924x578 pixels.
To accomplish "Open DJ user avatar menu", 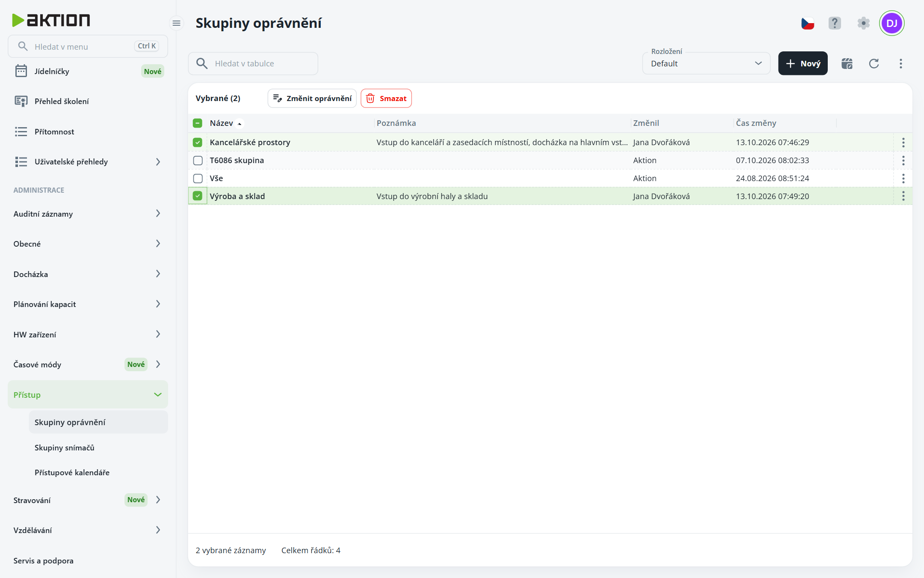I will [x=891, y=23].
